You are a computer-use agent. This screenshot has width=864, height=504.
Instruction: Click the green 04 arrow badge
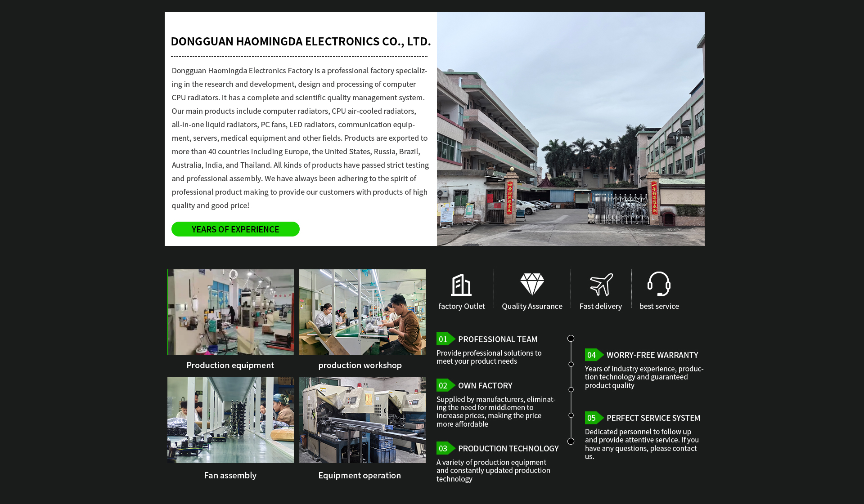coord(594,355)
